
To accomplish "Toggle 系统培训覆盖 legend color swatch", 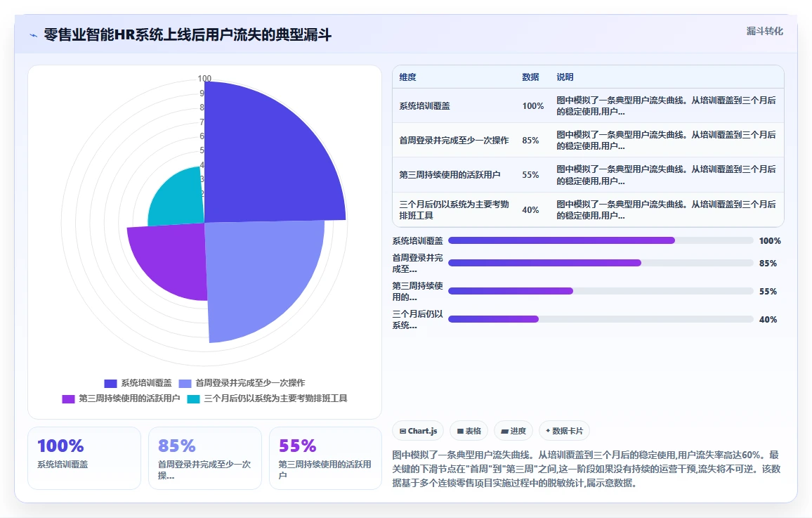I will 110,383.
